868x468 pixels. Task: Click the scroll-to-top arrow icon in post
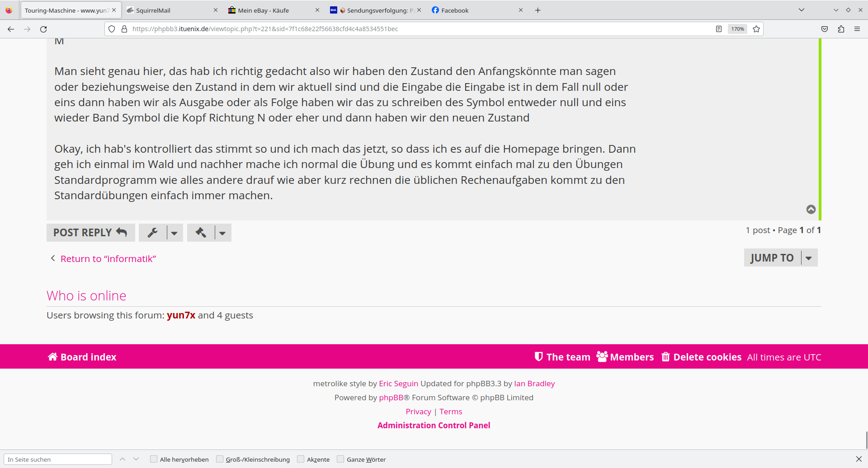pos(811,209)
